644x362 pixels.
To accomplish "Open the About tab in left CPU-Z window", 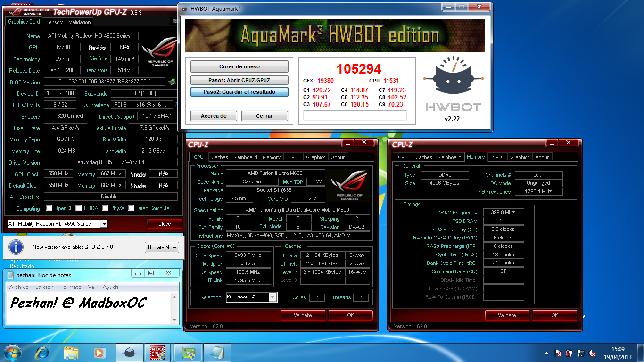I will pos(338,157).
